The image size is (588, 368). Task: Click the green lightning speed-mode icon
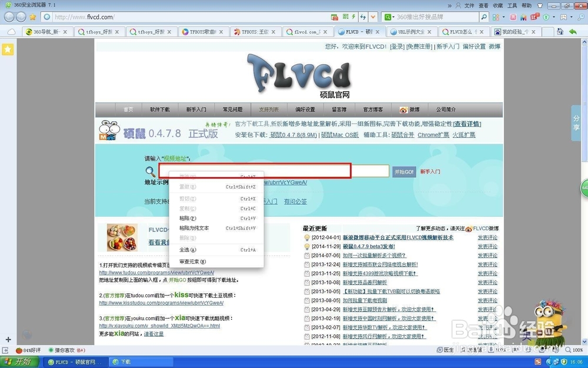point(353,16)
